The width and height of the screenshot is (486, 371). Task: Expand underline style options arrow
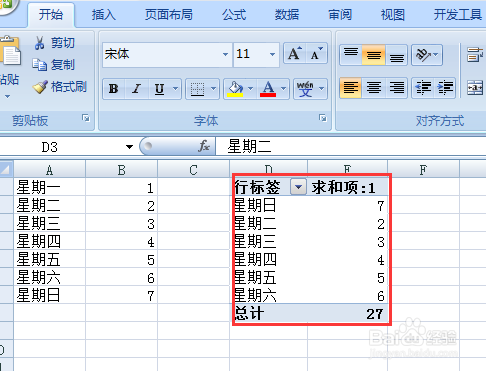[x=175, y=89]
